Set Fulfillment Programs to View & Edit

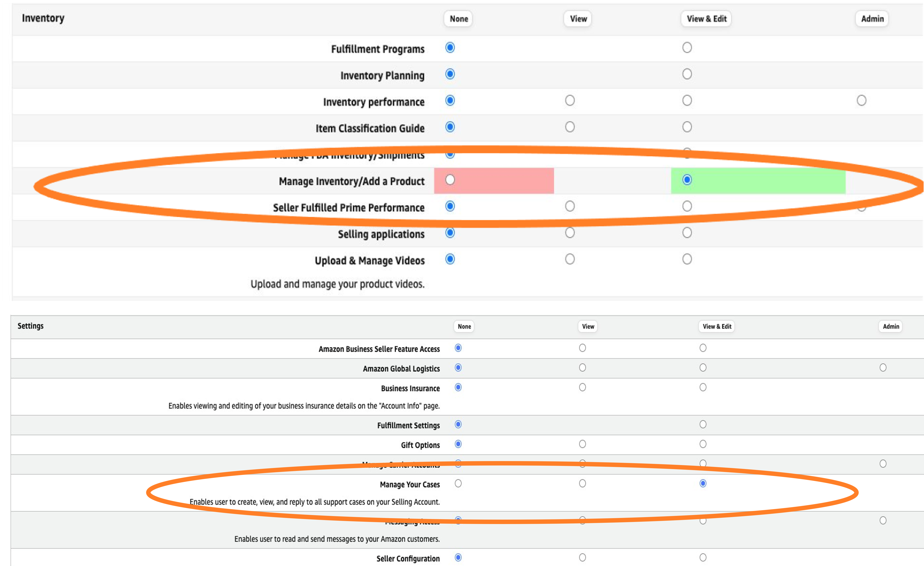pos(687,47)
